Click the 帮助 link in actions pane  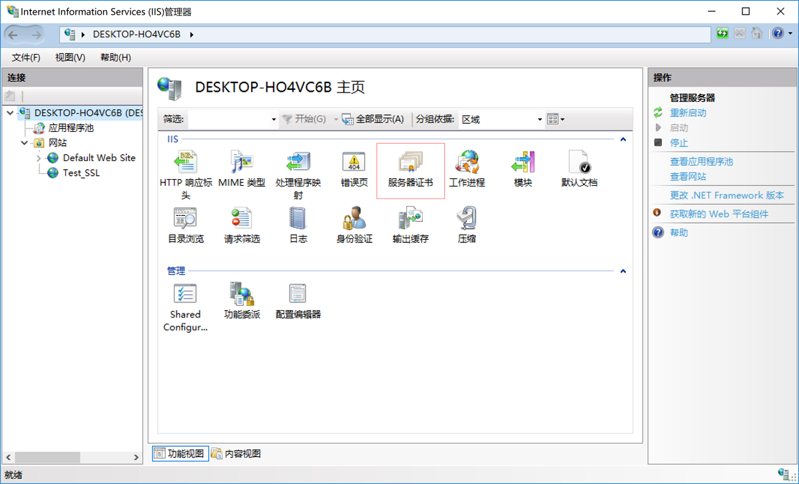pyautogui.click(x=679, y=232)
